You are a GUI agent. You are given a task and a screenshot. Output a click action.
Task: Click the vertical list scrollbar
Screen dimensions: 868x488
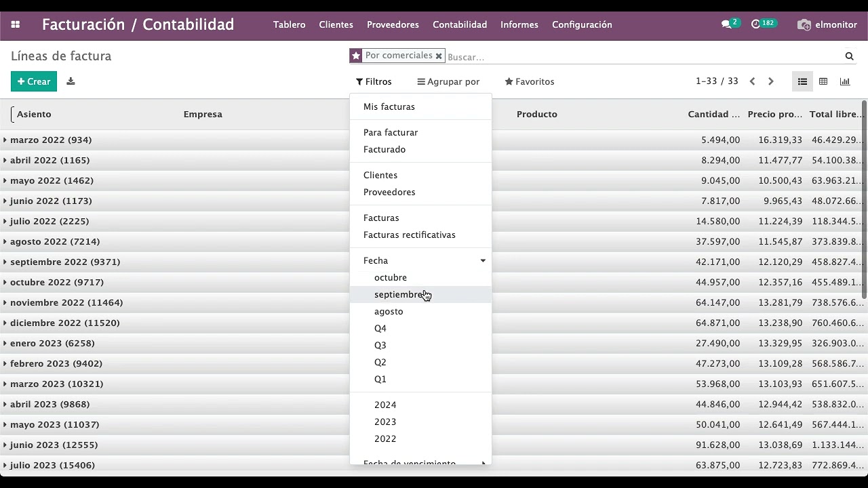pyautogui.click(x=864, y=200)
